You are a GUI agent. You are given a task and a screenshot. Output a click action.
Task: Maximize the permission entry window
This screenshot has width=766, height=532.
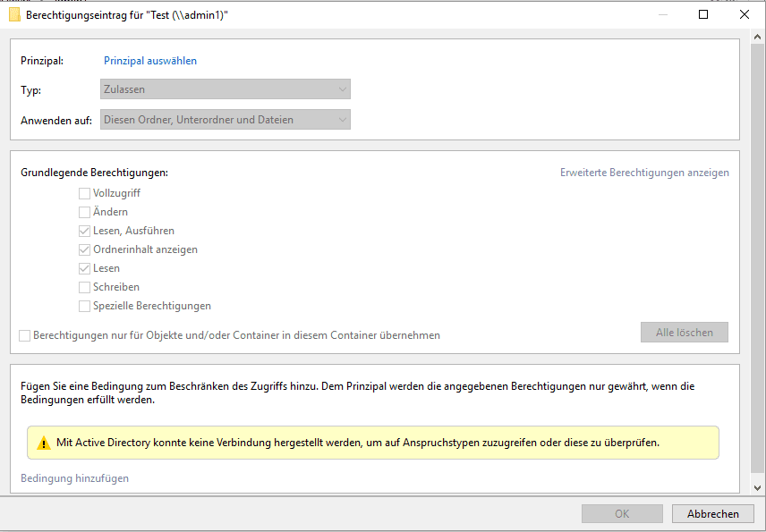coord(703,14)
